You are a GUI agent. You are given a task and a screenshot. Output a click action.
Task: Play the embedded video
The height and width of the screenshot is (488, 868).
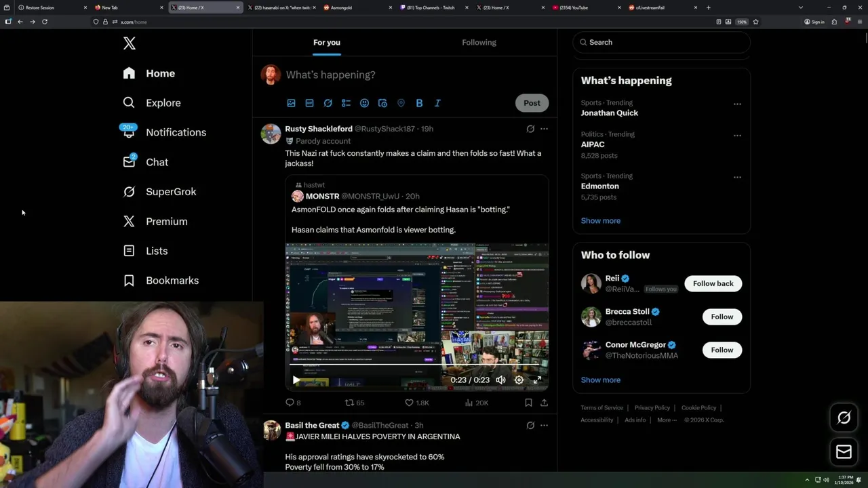point(296,380)
